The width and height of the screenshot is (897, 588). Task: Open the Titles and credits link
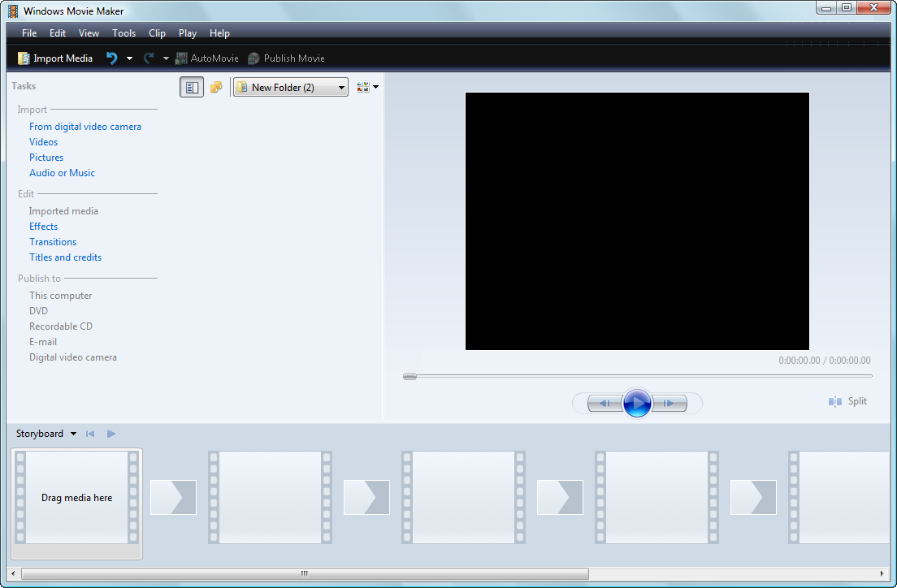click(66, 257)
